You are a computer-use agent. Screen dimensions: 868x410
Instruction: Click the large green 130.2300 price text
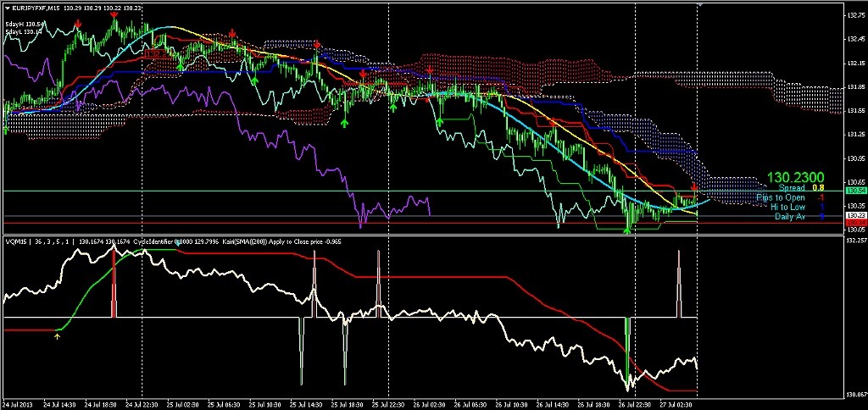(795, 178)
